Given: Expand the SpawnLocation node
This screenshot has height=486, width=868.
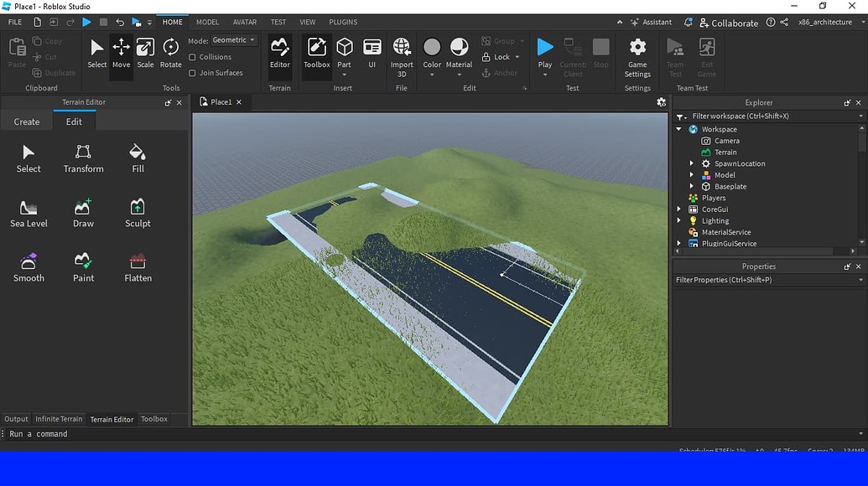Looking at the screenshot, I should 691,163.
